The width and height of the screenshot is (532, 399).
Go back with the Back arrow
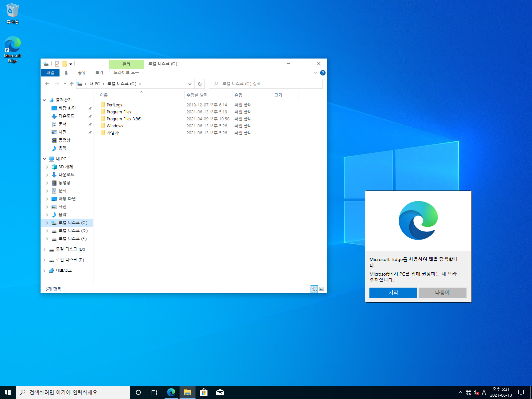tap(47, 84)
